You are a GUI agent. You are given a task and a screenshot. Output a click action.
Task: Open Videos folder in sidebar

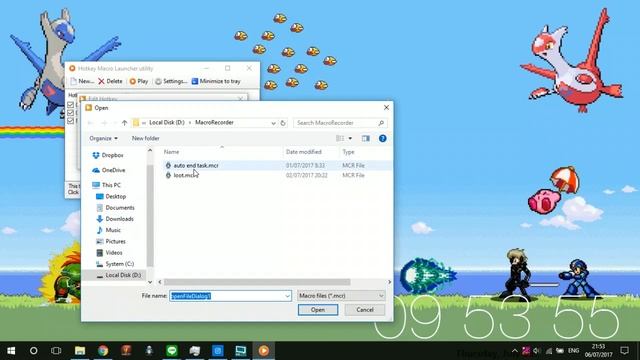point(109,253)
